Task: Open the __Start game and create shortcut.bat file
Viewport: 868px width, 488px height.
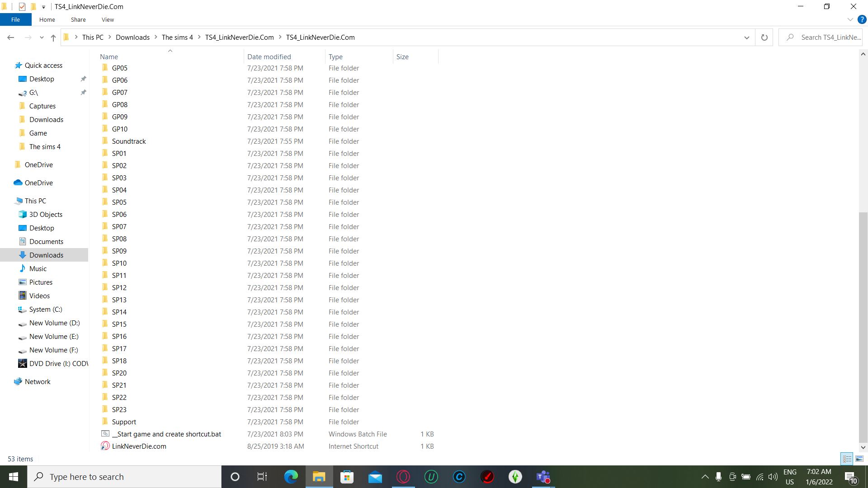Action: (x=166, y=434)
